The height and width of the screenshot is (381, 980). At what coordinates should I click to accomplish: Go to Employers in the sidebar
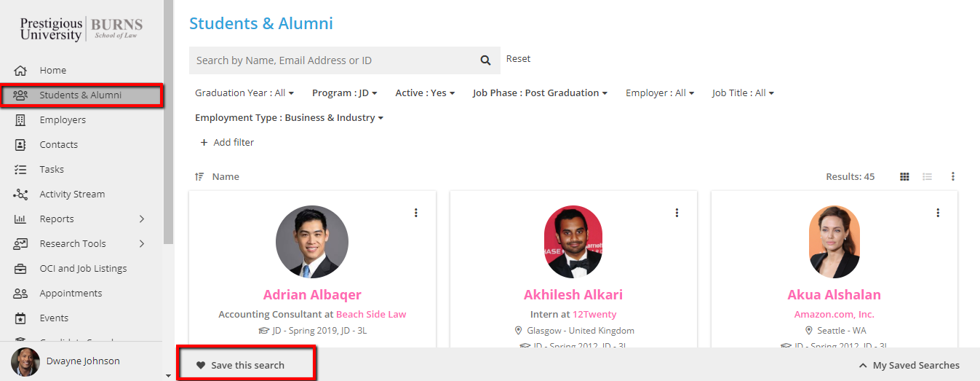pyautogui.click(x=63, y=120)
